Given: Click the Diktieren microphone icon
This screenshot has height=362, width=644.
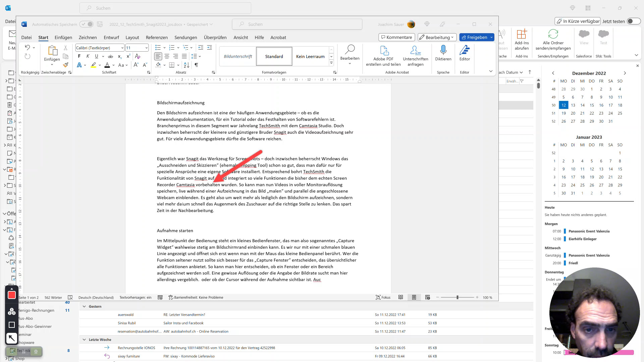Looking at the screenshot, I should (x=443, y=50).
